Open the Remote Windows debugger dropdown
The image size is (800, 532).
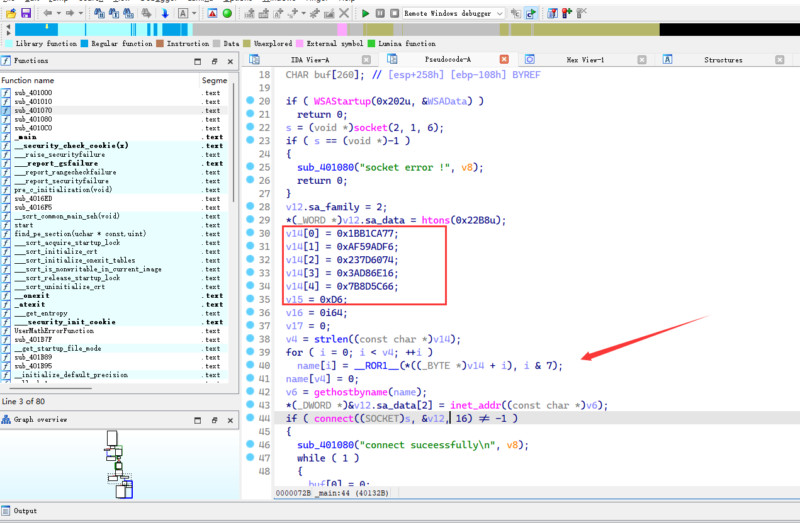pos(500,13)
